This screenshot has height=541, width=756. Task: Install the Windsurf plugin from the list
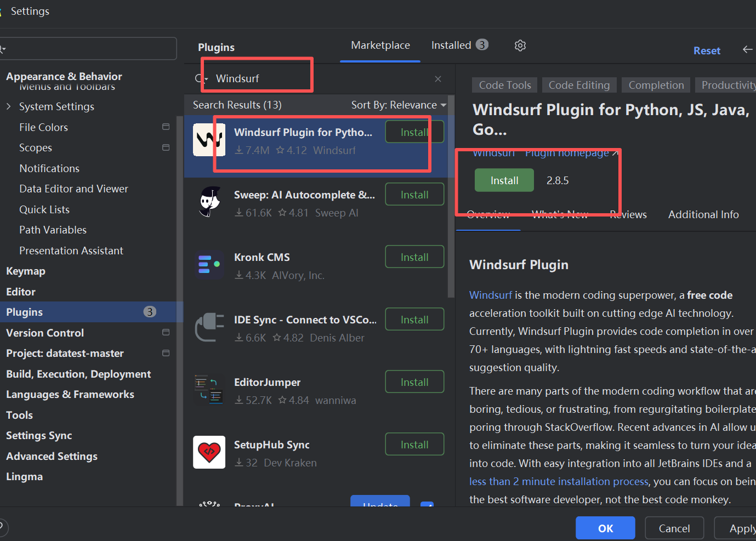coord(414,132)
